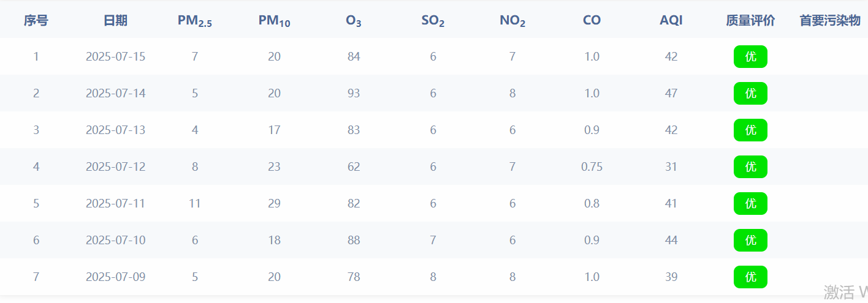Click the AQI column header
Image resolution: width=868 pixels, height=303 pixels.
click(671, 20)
